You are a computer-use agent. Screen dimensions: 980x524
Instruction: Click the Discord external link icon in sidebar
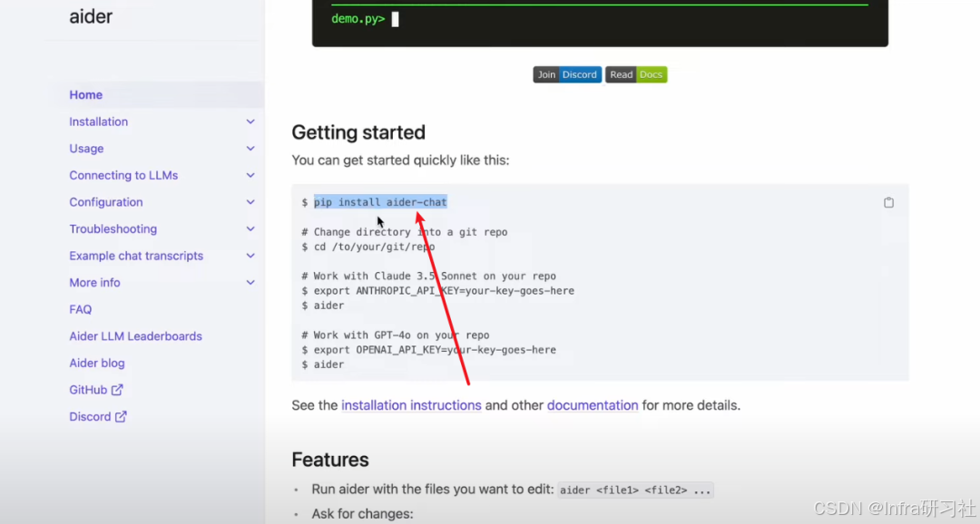[x=121, y=417]
